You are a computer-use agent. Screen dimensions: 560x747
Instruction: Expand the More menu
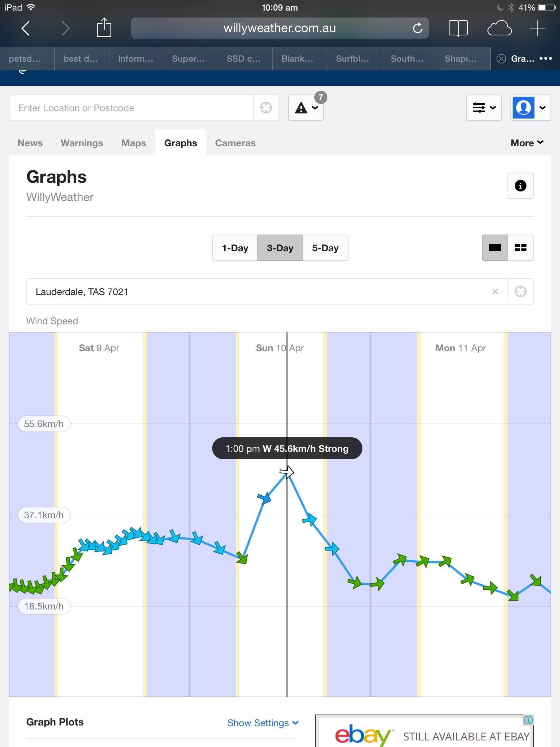(x=527, y=143)
